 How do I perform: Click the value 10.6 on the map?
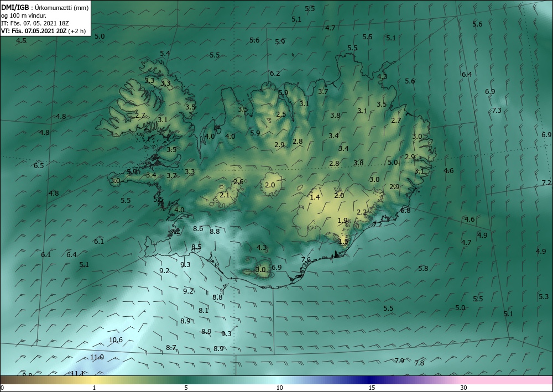point(116,340)
